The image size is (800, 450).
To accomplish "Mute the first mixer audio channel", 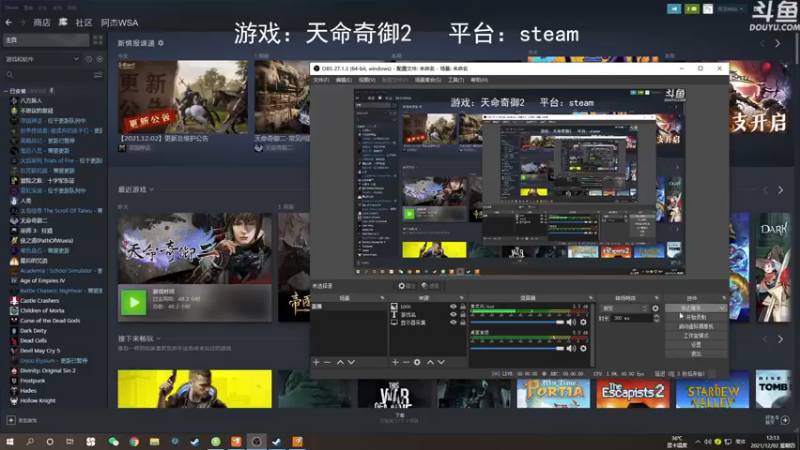I will [571, 322].
